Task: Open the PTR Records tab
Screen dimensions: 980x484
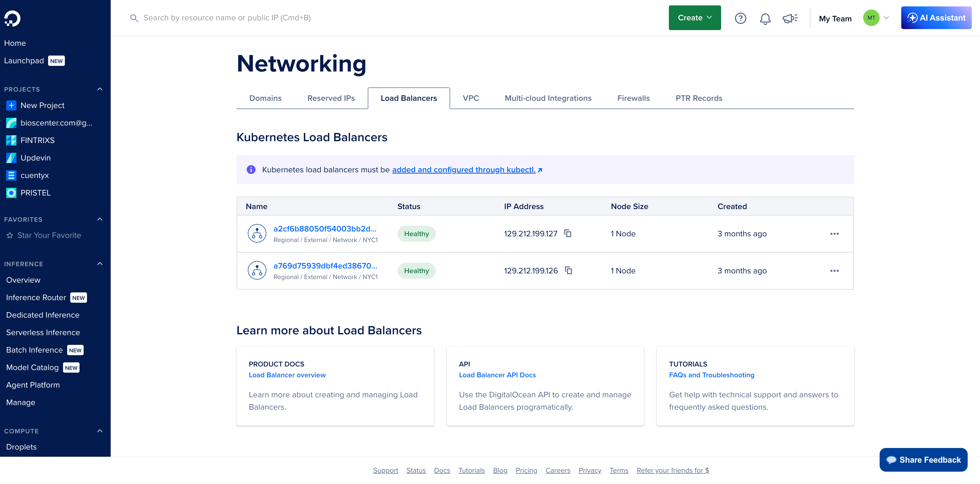Action: coord(699,98)
